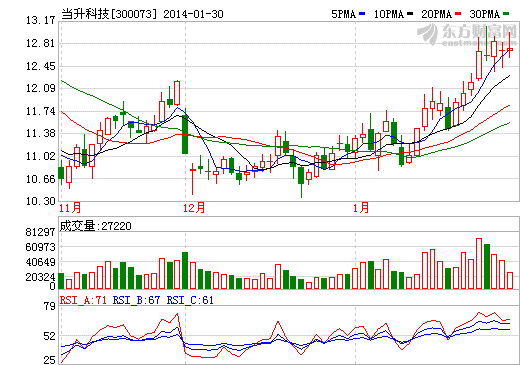520x365 pixels.
Task: Click the 79 RSI axis label
Action: coord(50,306)
